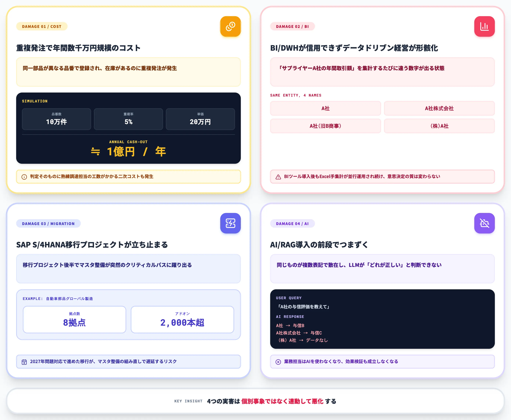Click the アドオン 2,000本超 tile
Viewport: 511px width, 420px height.
pyautogui.click(x=182, y=319)
